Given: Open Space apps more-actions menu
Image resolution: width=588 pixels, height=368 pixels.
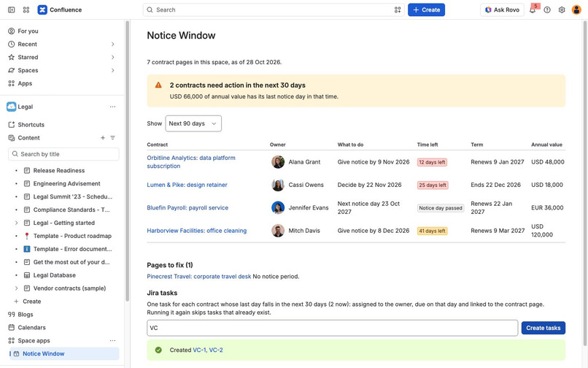Looking at the screenshot, I should point(112,340).
